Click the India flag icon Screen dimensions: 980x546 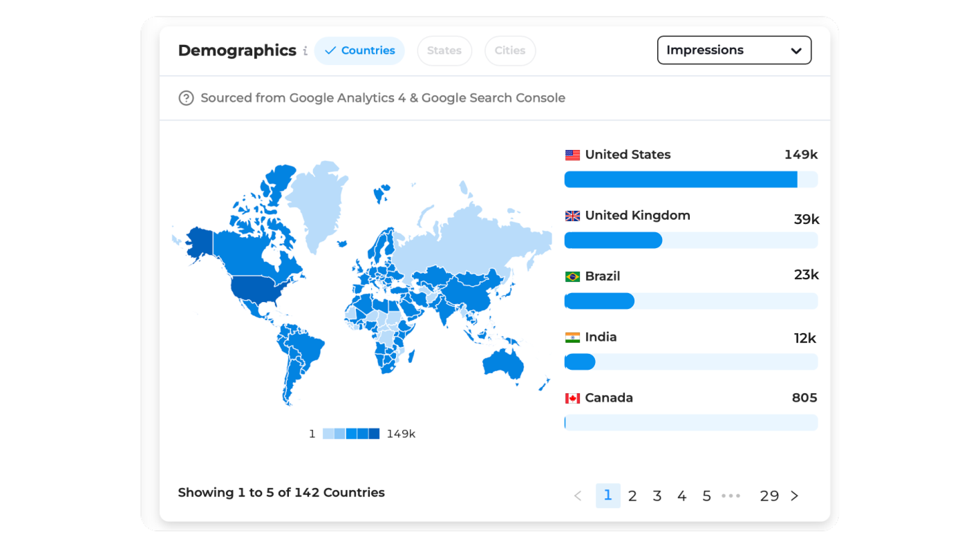(572, 337)
